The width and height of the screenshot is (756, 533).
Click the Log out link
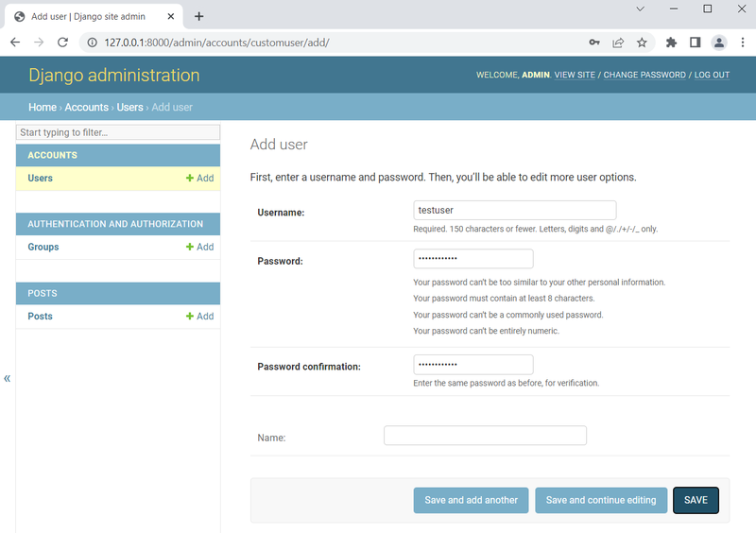[712, 75]
